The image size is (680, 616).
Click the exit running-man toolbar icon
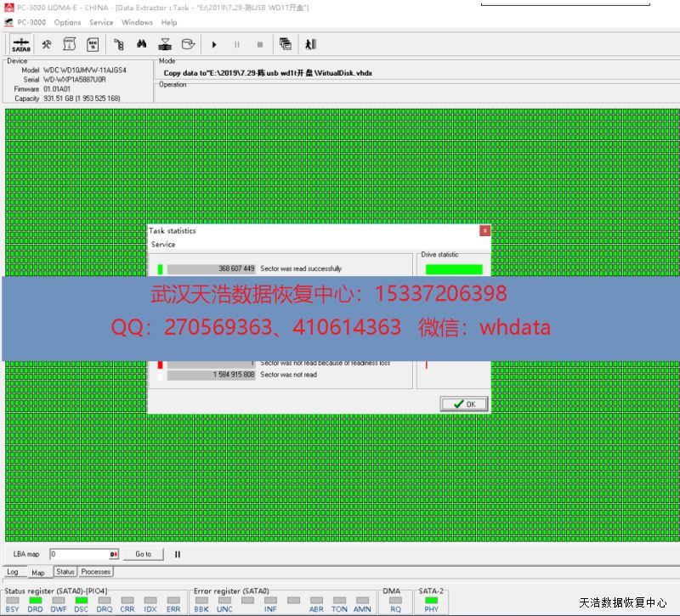click(311, 44)
